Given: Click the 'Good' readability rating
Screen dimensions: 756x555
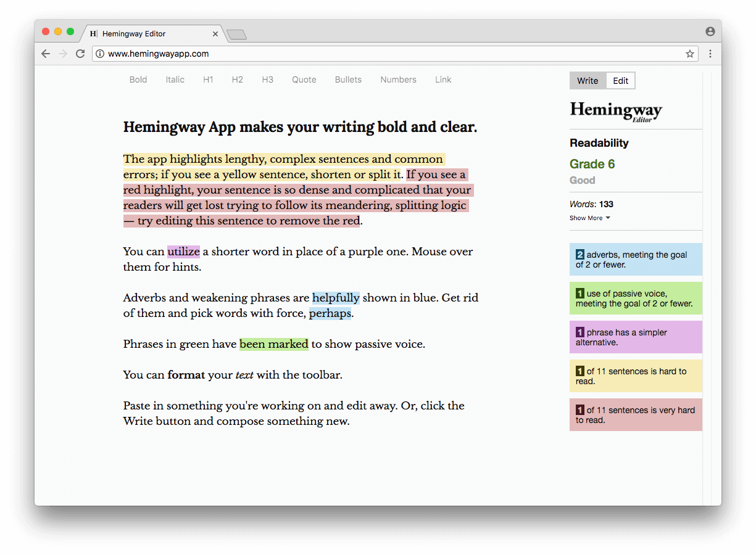Looking at the screenshot, I should coord(583,181).
